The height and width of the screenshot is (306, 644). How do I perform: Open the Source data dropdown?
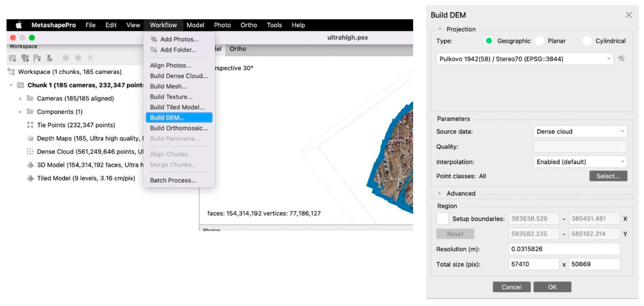pos(580,132)
